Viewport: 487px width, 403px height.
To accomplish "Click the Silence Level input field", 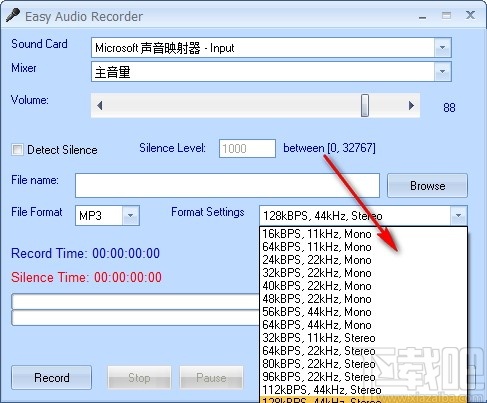I will (247, 148).
